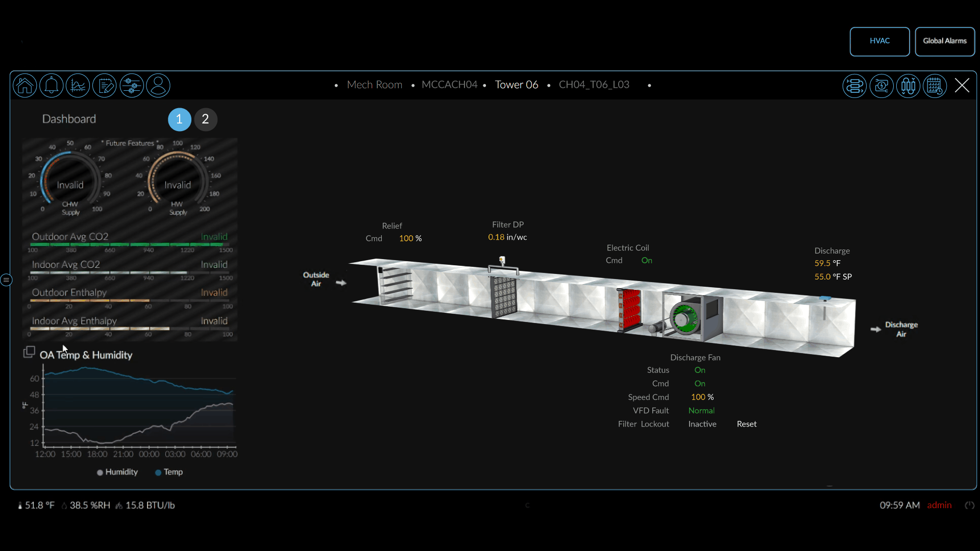
Task: Open the HVAC tab
Action: click(879, 41)
